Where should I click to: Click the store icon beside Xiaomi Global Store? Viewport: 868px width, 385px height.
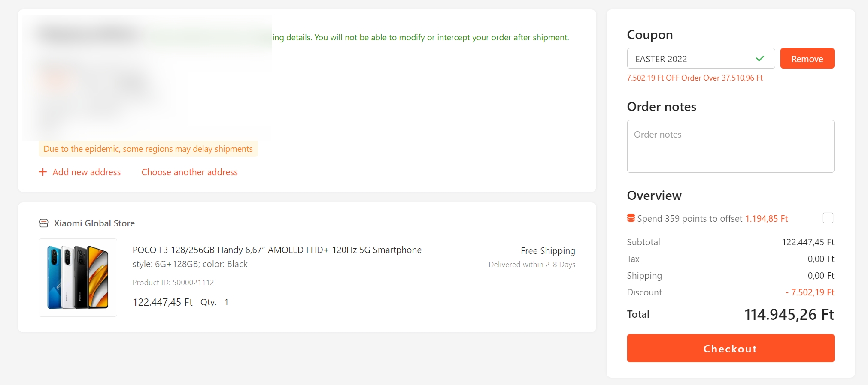tap(44, 223)
